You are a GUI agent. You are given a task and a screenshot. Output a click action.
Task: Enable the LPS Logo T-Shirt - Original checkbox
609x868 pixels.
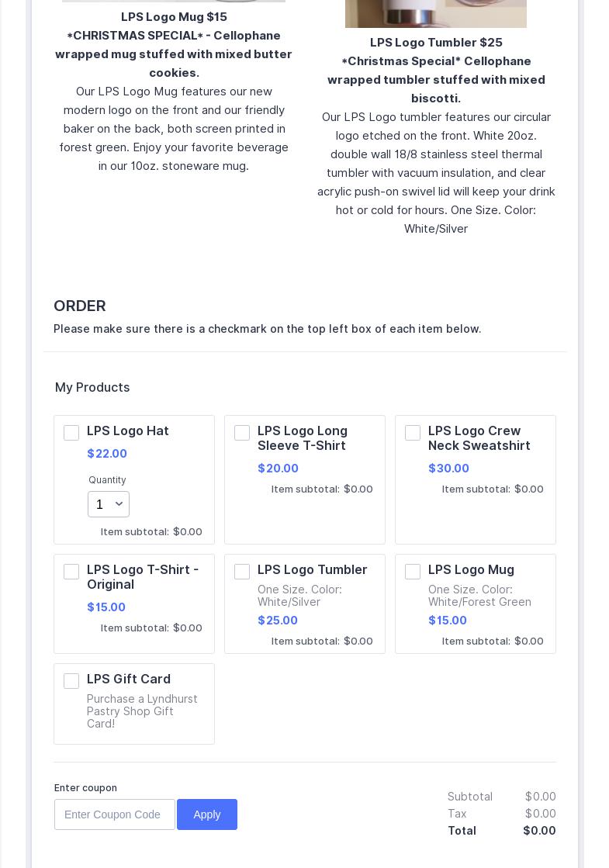click(x=71, y=572)
